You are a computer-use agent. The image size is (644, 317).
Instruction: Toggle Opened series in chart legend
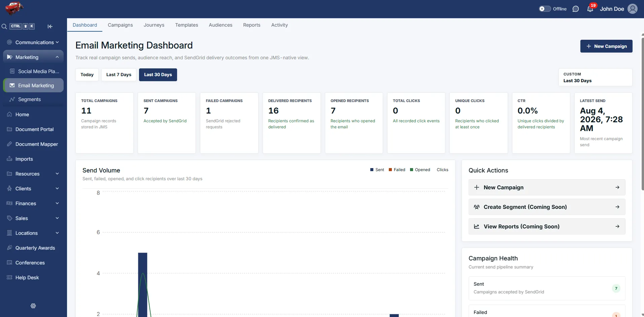(x=420, y=170)
